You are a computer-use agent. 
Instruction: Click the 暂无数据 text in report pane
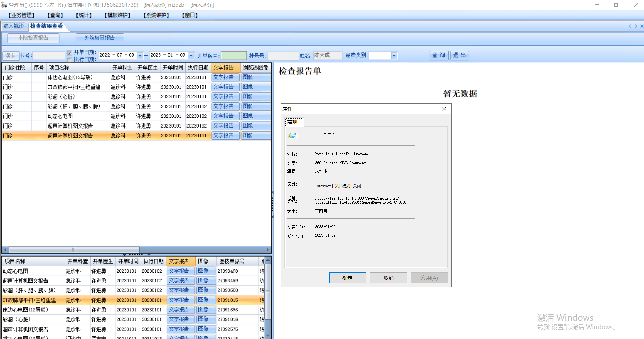460,94
